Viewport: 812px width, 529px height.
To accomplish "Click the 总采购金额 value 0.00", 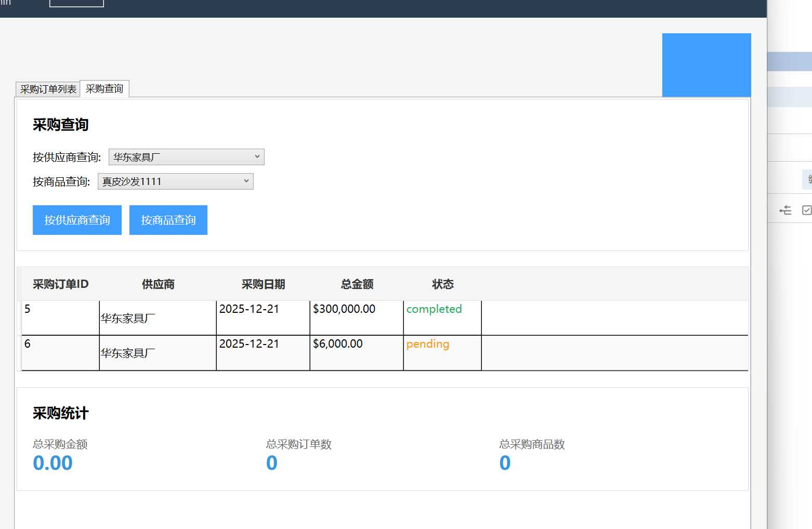I will point(53,463).
